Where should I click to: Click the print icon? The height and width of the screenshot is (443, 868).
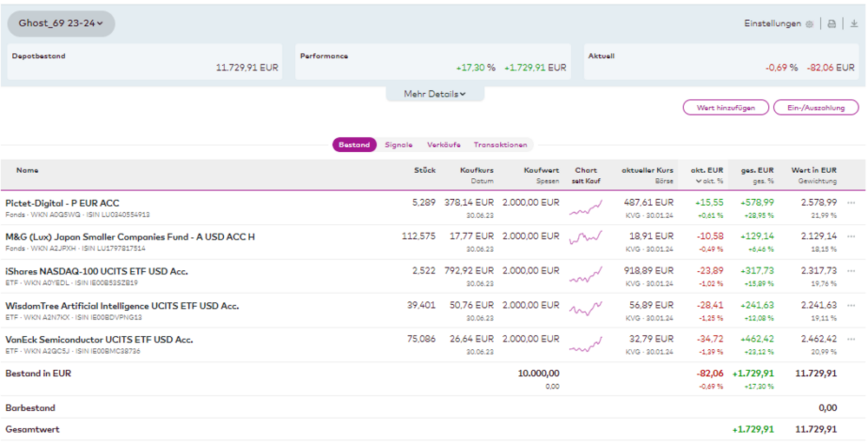832,24
